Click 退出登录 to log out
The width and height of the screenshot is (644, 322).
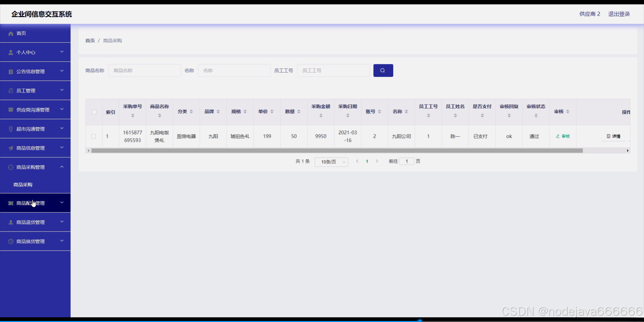pos(619,14)
